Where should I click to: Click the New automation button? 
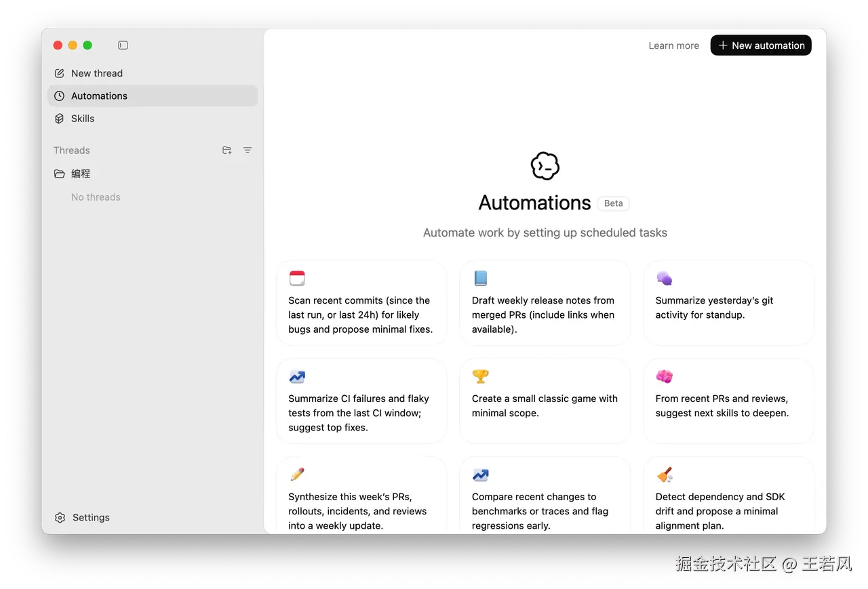tap(761, 45)
